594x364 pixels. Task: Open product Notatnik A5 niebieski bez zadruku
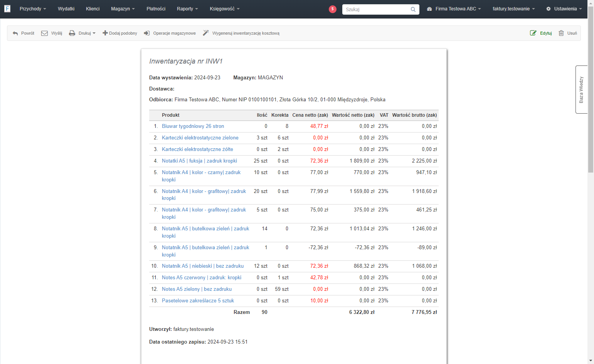pos(203,266)
